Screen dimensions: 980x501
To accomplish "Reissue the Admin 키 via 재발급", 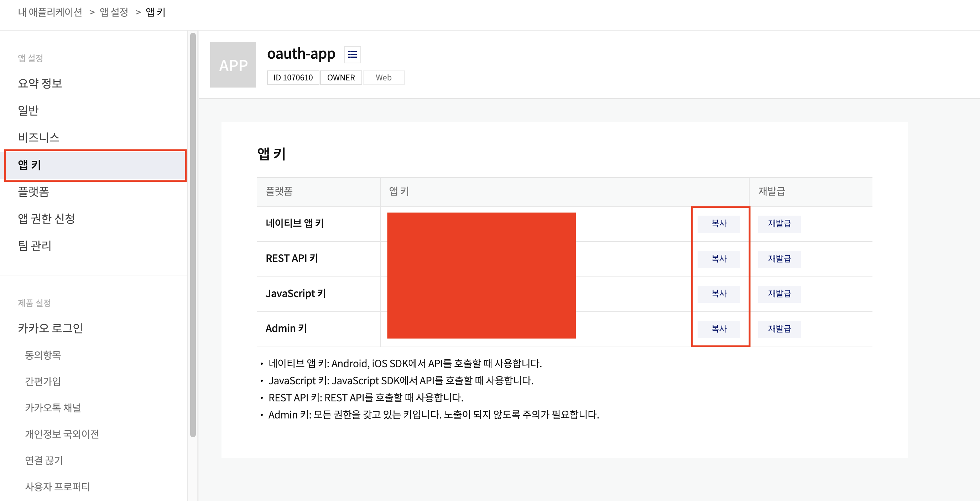I will (x=779, y=328).
